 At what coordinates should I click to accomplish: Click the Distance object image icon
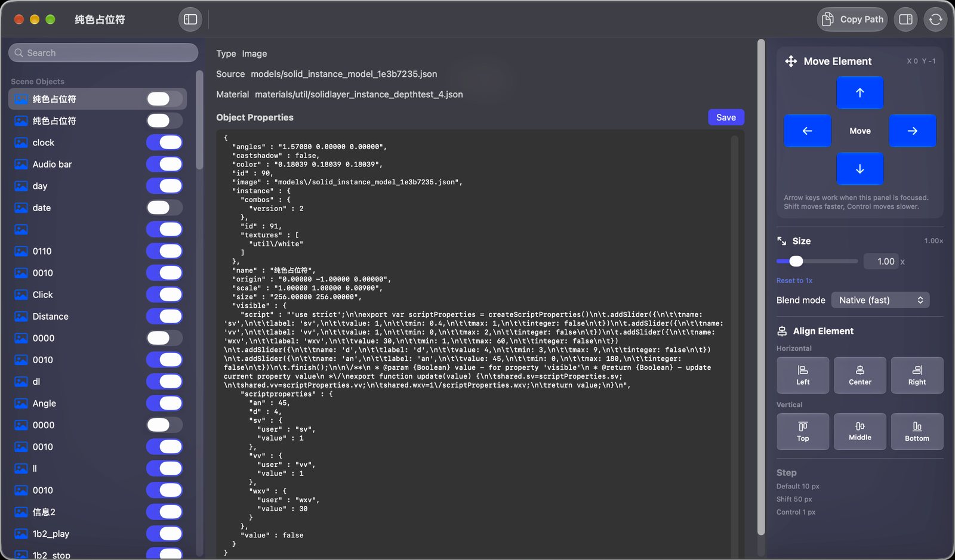pos(21,316)
